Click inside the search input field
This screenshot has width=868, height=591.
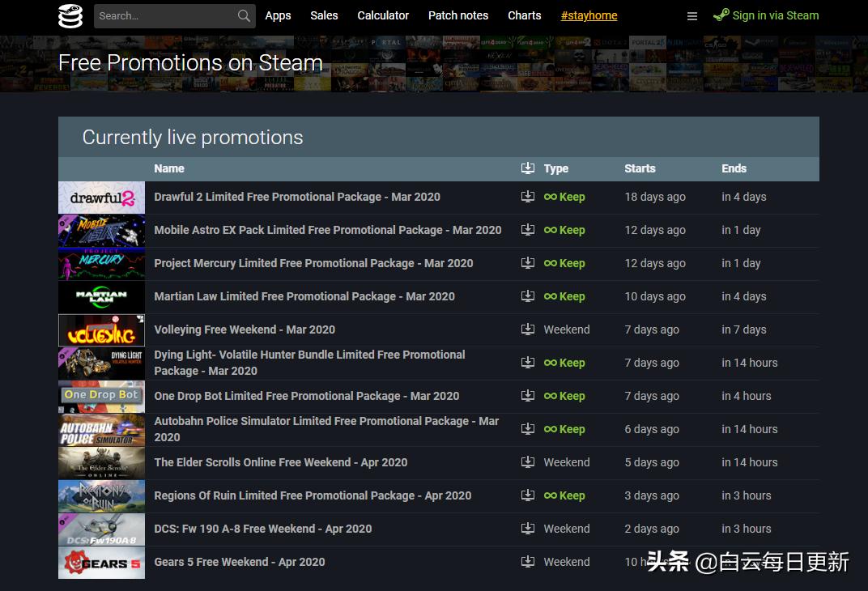pos(162,15)
